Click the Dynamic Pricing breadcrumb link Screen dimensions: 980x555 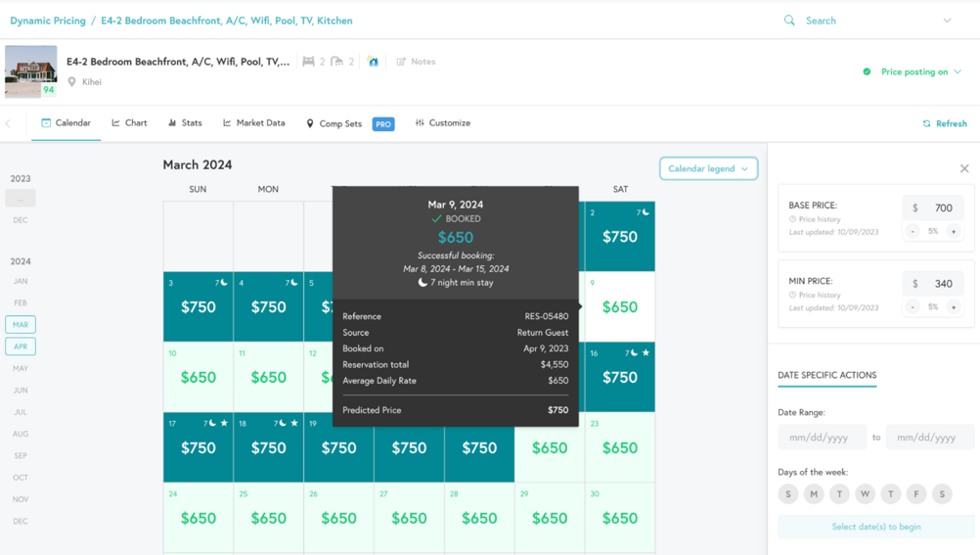(47, 21)
